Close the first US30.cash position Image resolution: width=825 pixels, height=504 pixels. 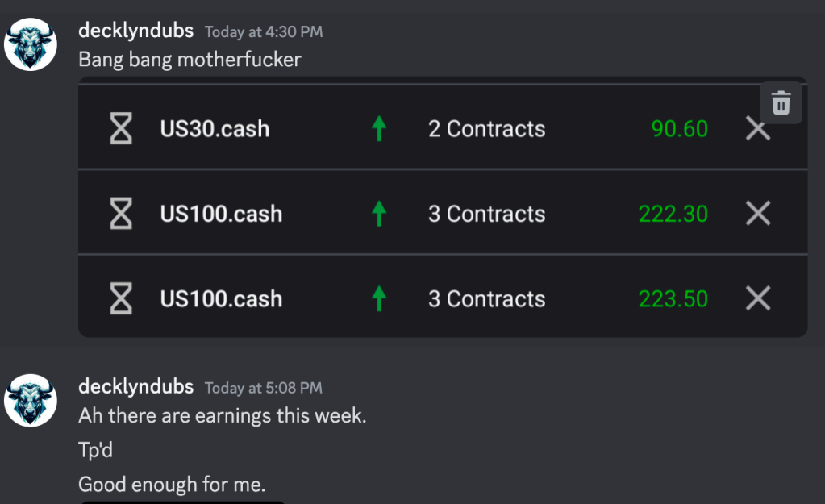[x=757, y=129]
